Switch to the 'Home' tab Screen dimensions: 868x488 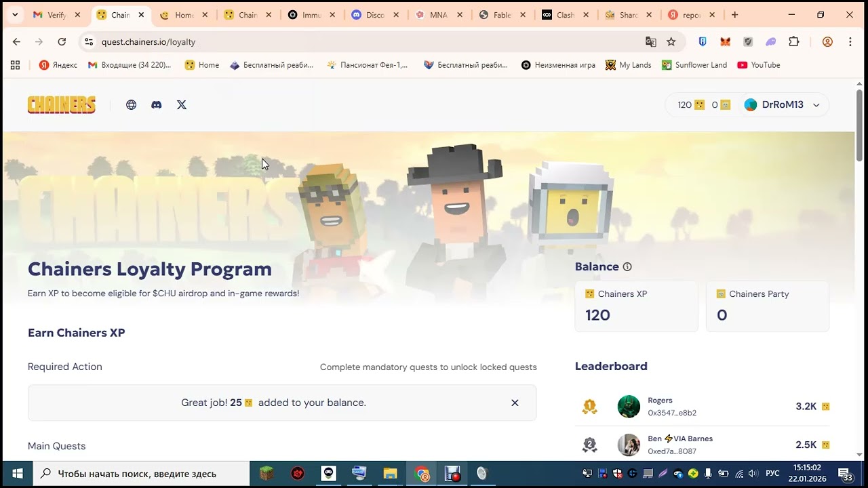pyautogui.click(x=184, y=15)
